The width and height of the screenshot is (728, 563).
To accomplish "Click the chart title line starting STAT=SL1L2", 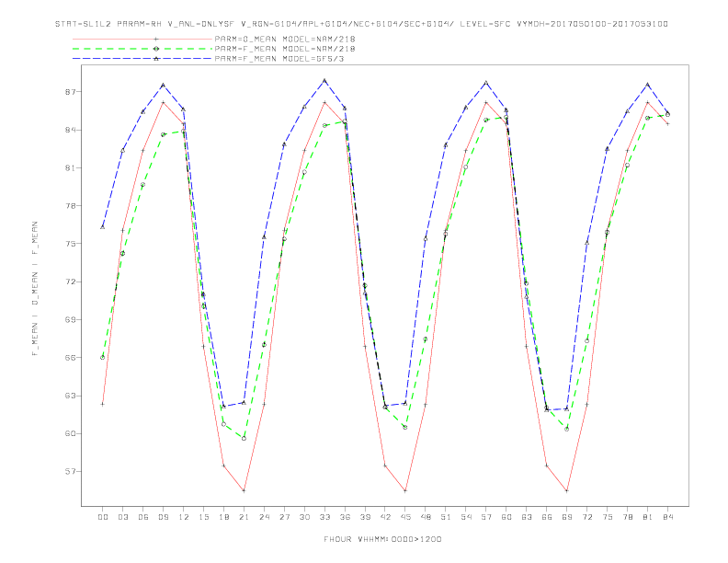I will tap(361, 24).
